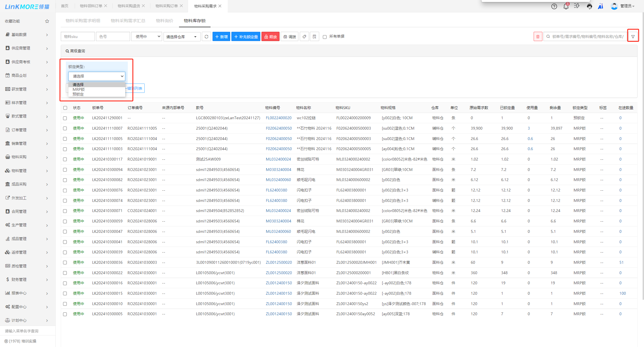Open the advanced filter funnel icon

point(633,37)
